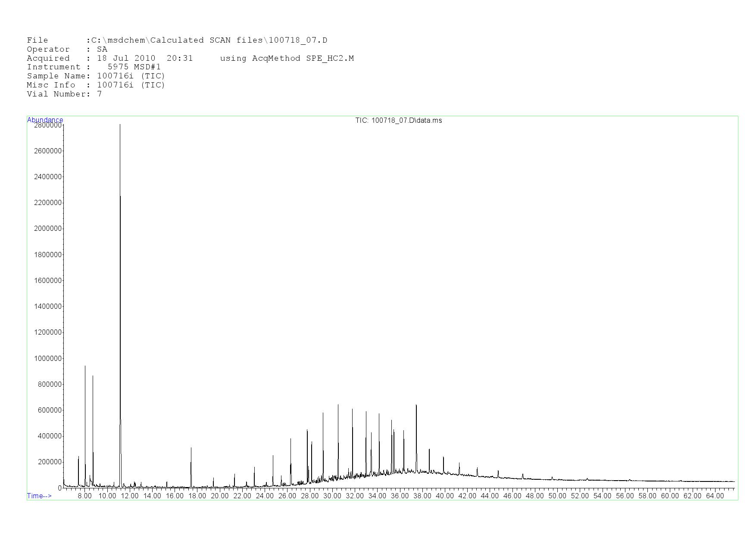Click the File path line in header

point(177,40)
